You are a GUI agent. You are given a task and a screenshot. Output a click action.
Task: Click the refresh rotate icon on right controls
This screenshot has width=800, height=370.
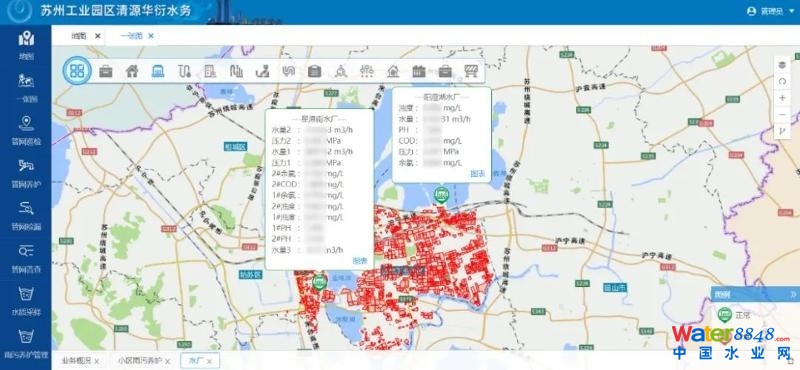782,82
